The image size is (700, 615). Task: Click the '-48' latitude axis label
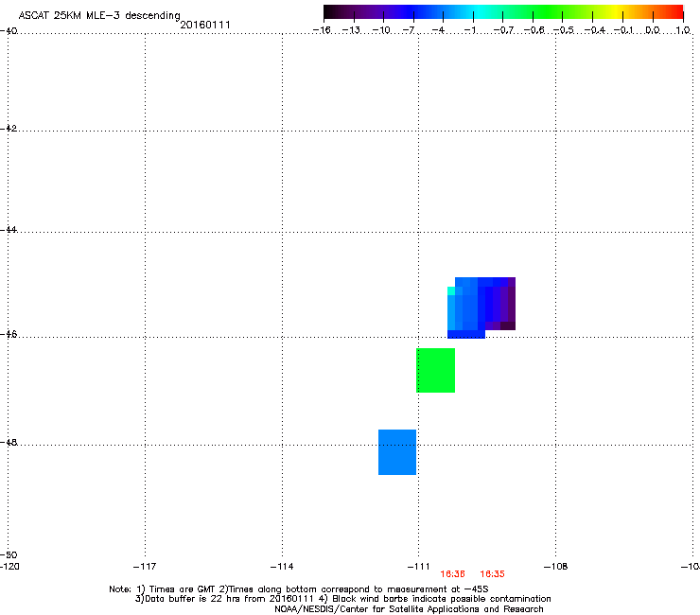tap(9, 442)
